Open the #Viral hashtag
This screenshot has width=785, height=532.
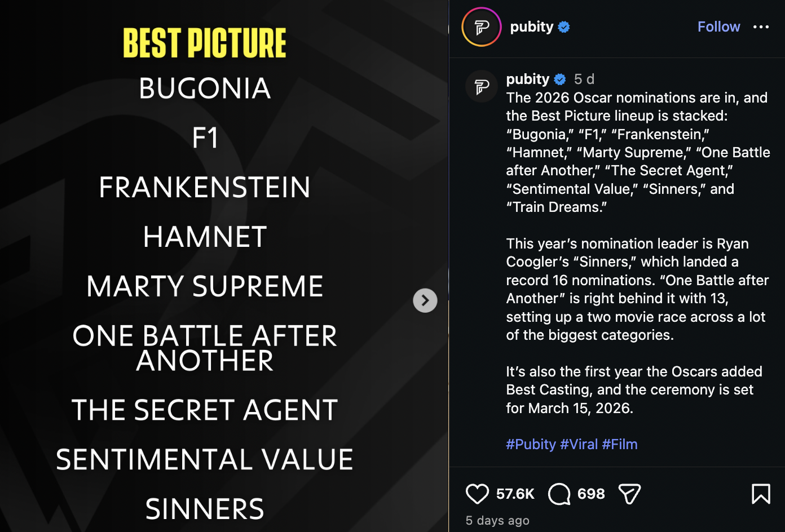tap(579, 444)
